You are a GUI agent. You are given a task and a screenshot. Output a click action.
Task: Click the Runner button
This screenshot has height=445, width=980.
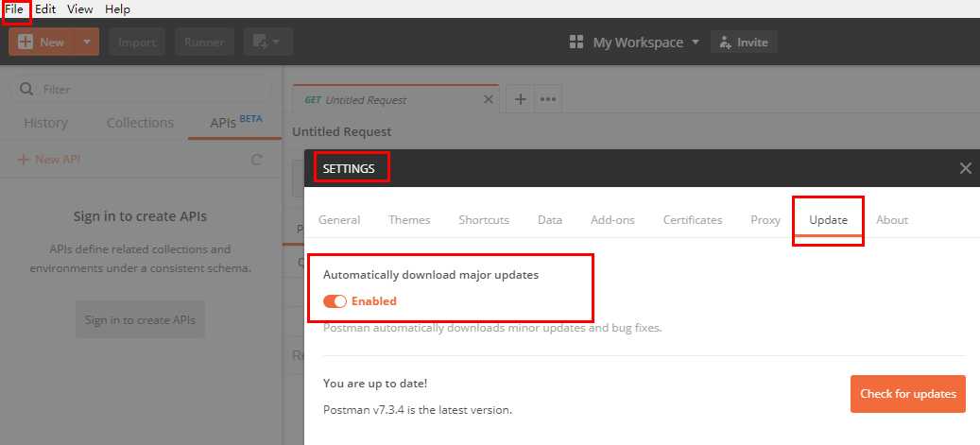(204, 42)
